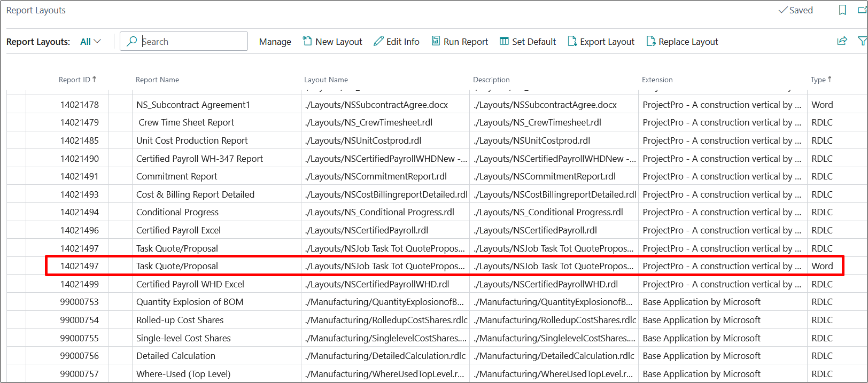Image resolution: width=868 pixels, height=383 pixels.
Task: Sort by the Report ID column header
Action: click(74, 80)
